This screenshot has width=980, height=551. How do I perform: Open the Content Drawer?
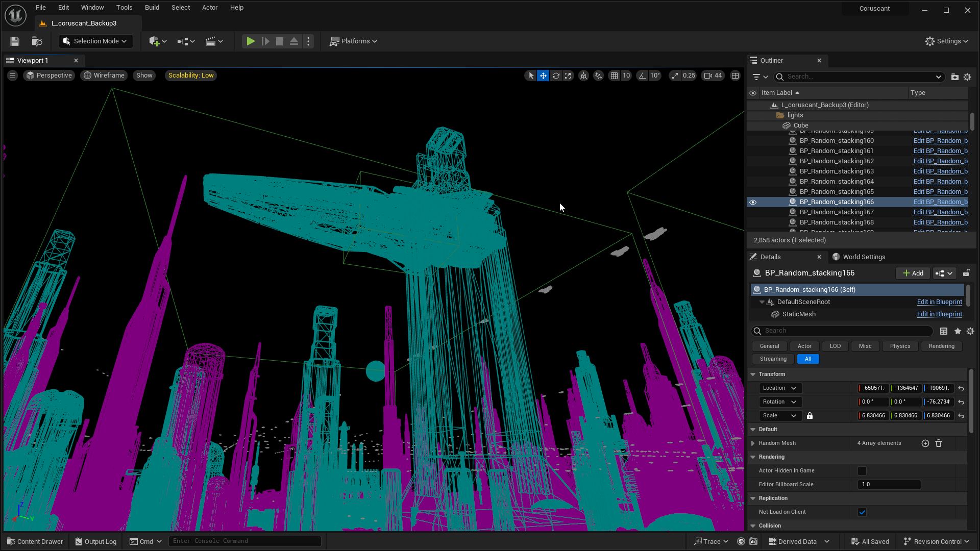[35, 542]
